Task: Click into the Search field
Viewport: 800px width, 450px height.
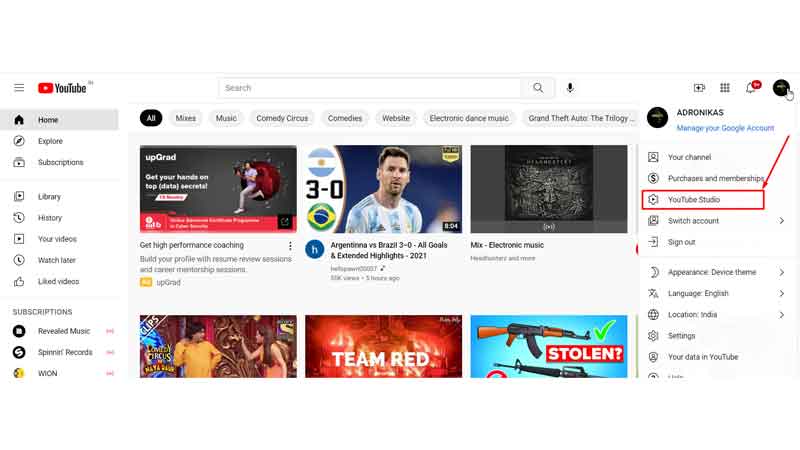Action: click(370, 88)
